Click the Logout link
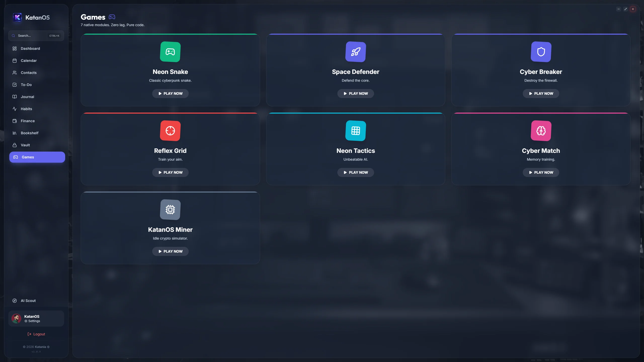 [x=36, y=334]
